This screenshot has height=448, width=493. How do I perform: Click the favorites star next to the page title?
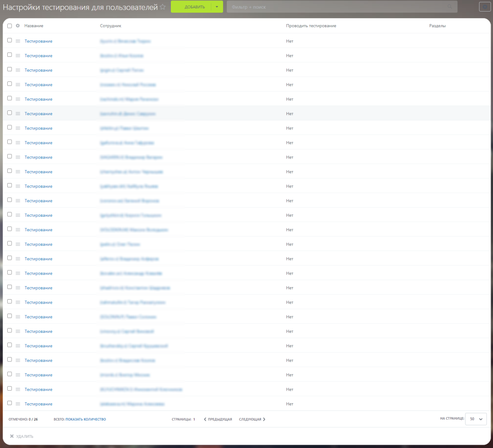(163, 7)
